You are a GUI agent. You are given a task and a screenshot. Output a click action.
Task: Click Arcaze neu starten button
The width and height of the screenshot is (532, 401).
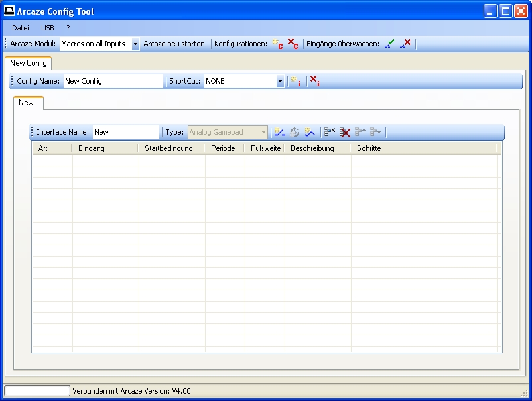[174, 44]
